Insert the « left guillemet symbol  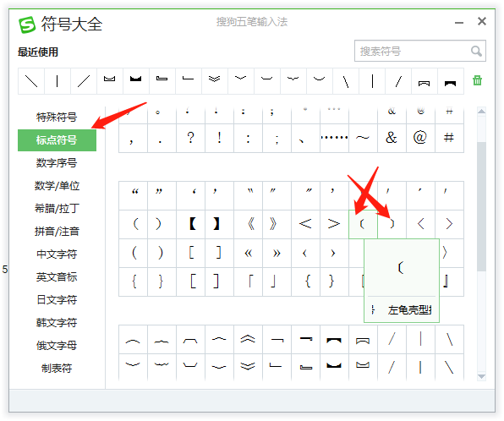248,254
